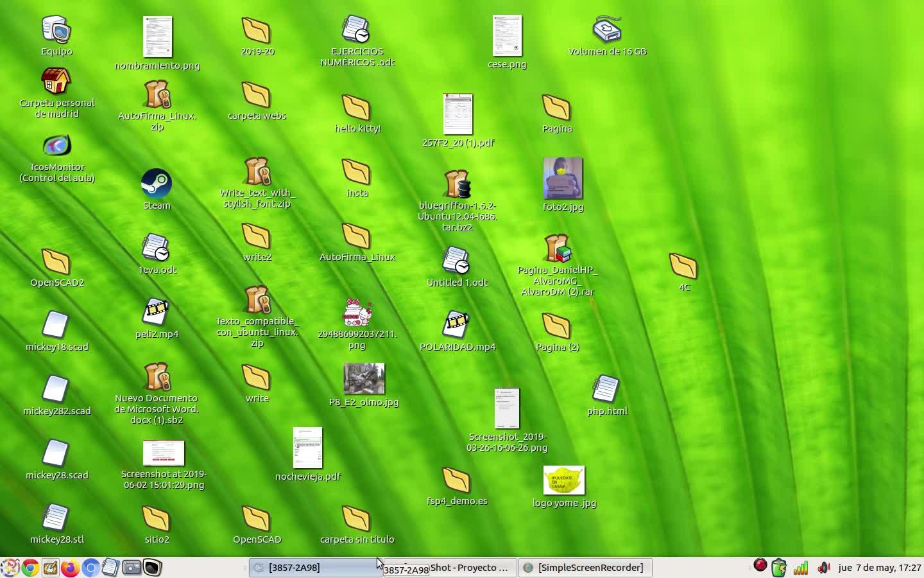
Task: Open the 2019-20 folder
Action: 257,30
